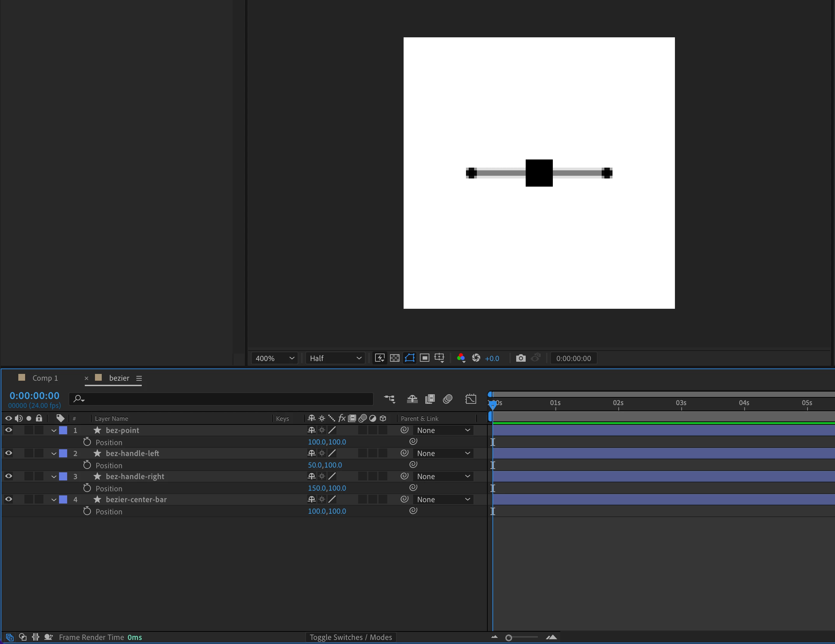This screenshot has height=644, width=835.
Task: Open the Half resolution dropdown
Action: pyautogui.click(x=335, y=358)
